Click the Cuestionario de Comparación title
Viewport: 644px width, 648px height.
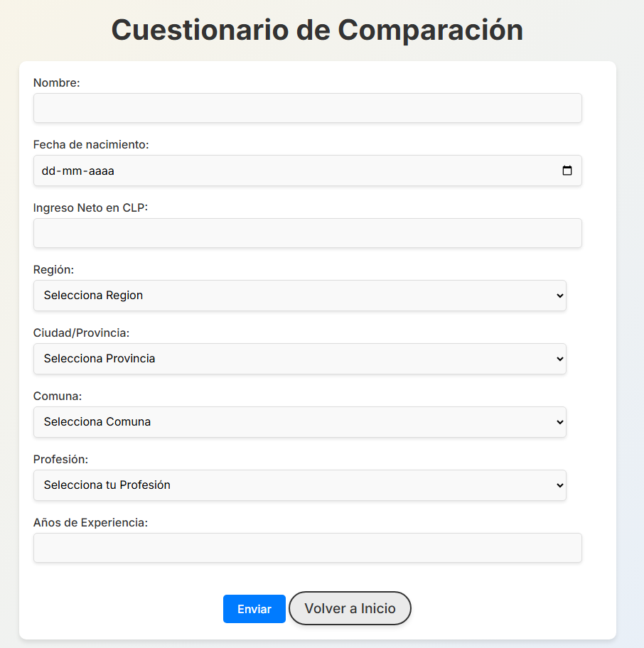(317, 30)
